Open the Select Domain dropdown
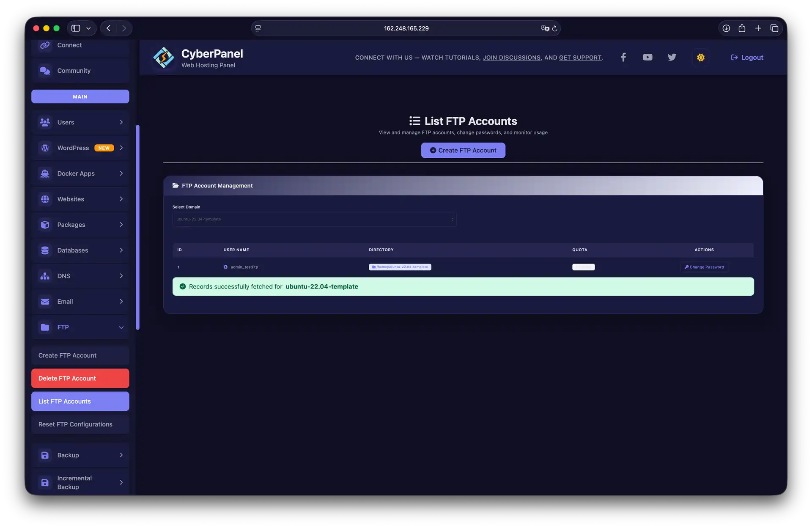Image resolution: width=812 pixels, height=528 pixels. coord(315,219)
